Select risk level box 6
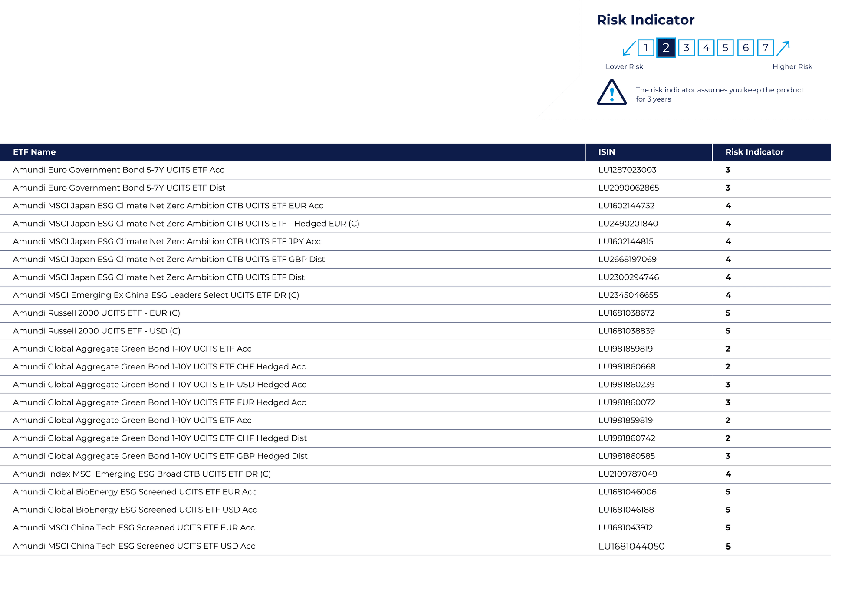The width and height of the screenshot is (868, 596). [x=746, y=48]
